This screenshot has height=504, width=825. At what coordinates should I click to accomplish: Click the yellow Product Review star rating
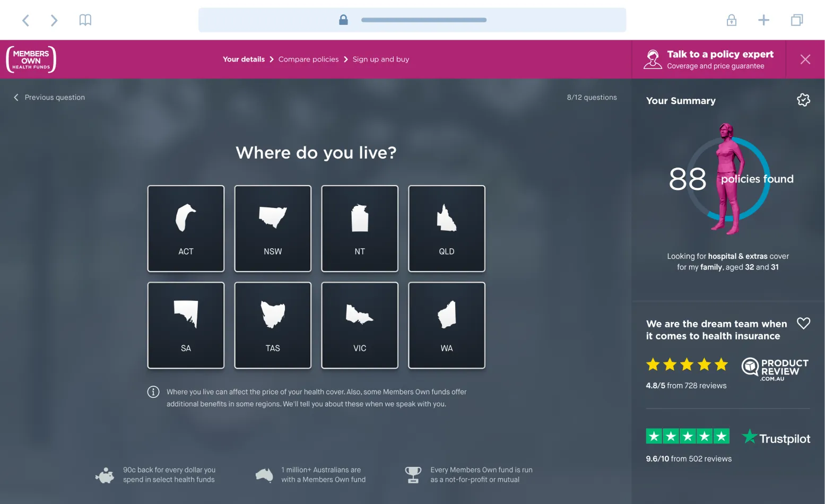[x=687, y=364]
